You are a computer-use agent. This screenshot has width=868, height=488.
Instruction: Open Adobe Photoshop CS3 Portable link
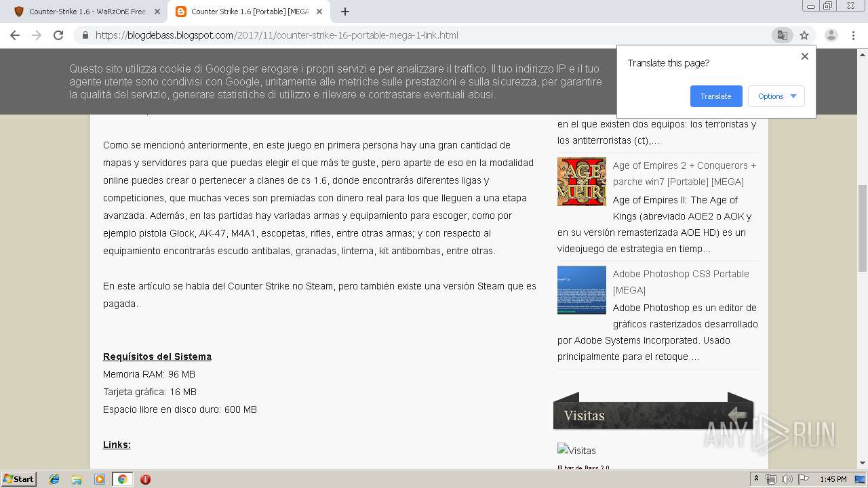(681, 282)
